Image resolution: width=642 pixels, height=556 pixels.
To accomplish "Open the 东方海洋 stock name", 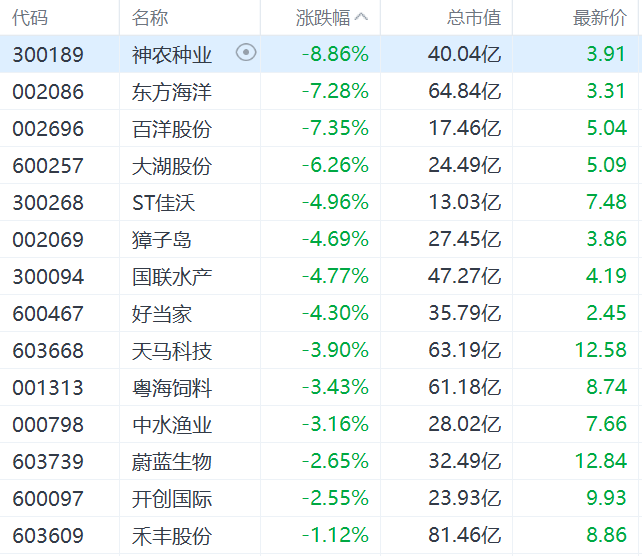I will point(172,92).
